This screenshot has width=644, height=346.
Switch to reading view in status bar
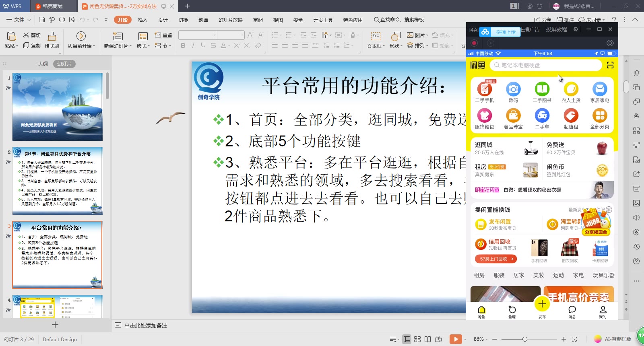(428, 339)
